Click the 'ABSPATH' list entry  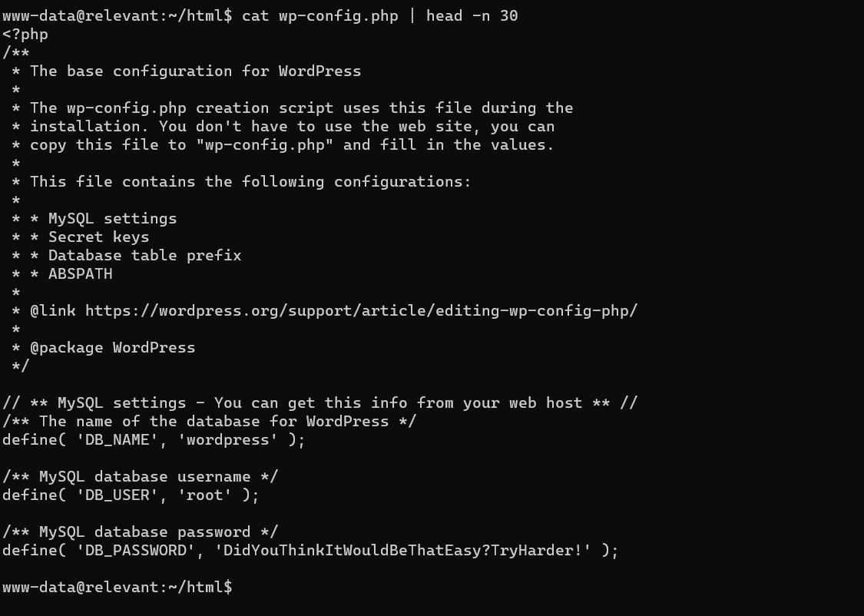coord(80,274)
